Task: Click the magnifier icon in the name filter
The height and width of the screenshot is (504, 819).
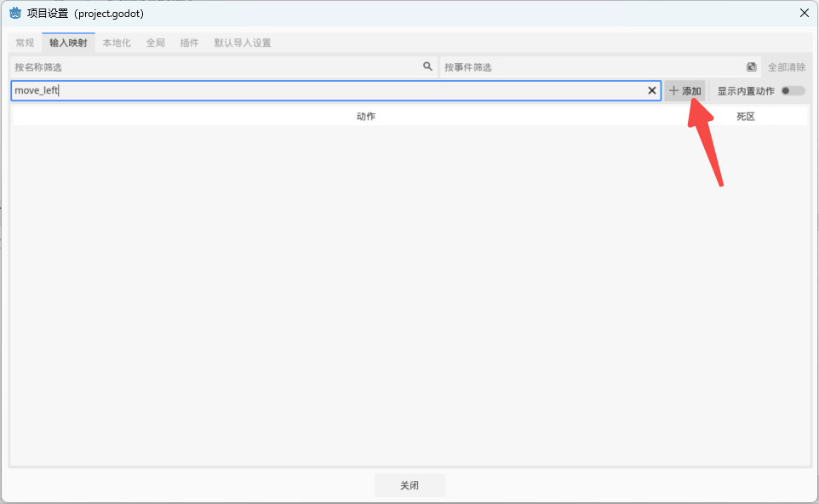Action: pyautogui.click(x=427, y=66)
